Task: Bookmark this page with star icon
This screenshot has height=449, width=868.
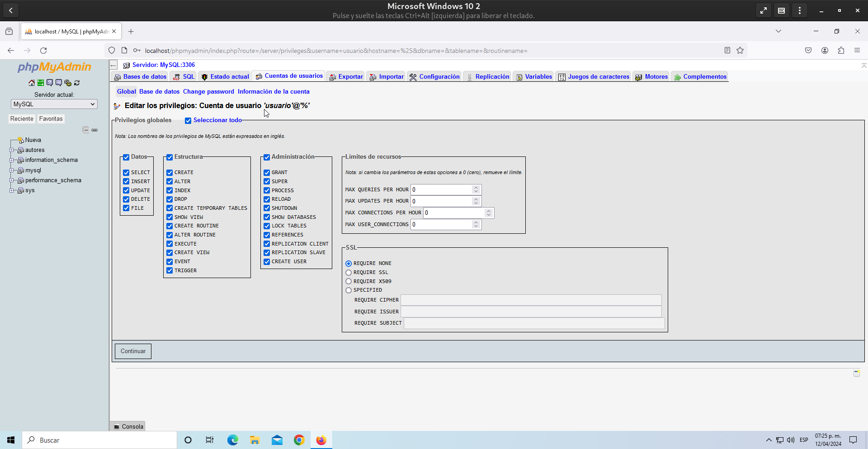Action: 740,50
